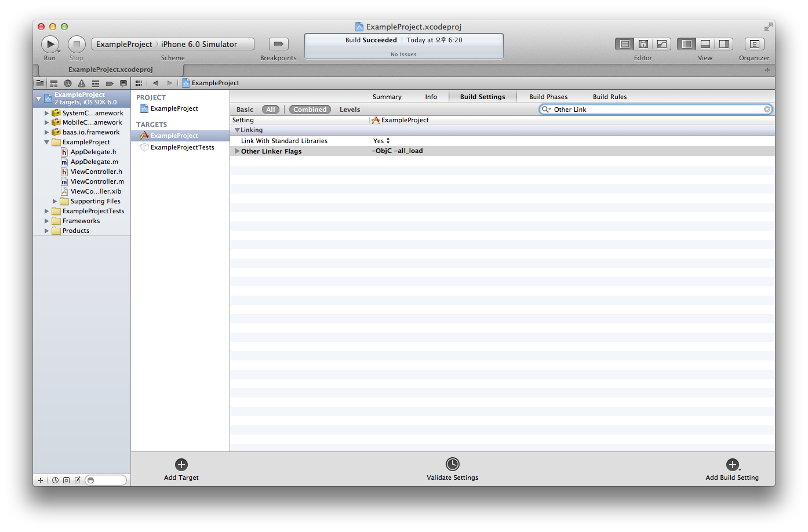Viewport: 808px width, 532px height.
Task: Open the Project navigator folder icon
Action: pos(40,83)
